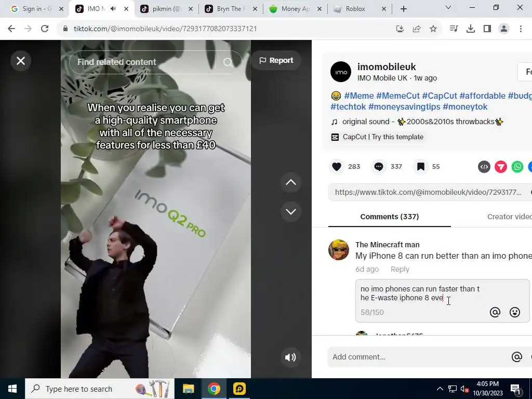This screenshot has height=399, width=532.
Task: Open original sound 2000s&2010s throwbacks
Action: click(x=417, y=122)
